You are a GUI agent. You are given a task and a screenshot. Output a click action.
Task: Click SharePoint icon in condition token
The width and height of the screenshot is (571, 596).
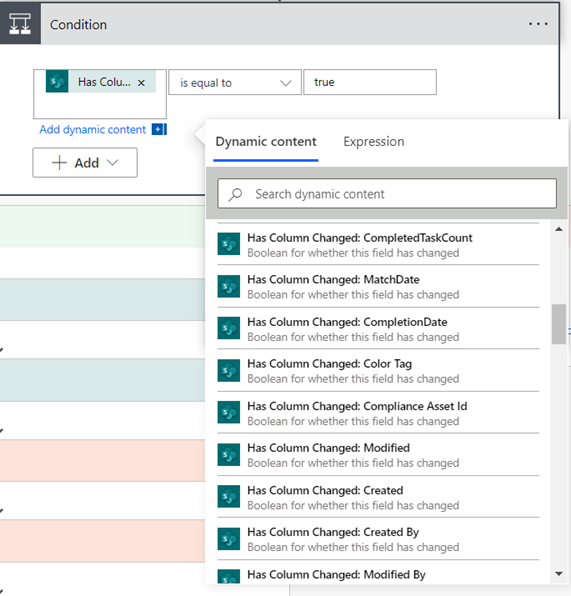tap(57, 81)
